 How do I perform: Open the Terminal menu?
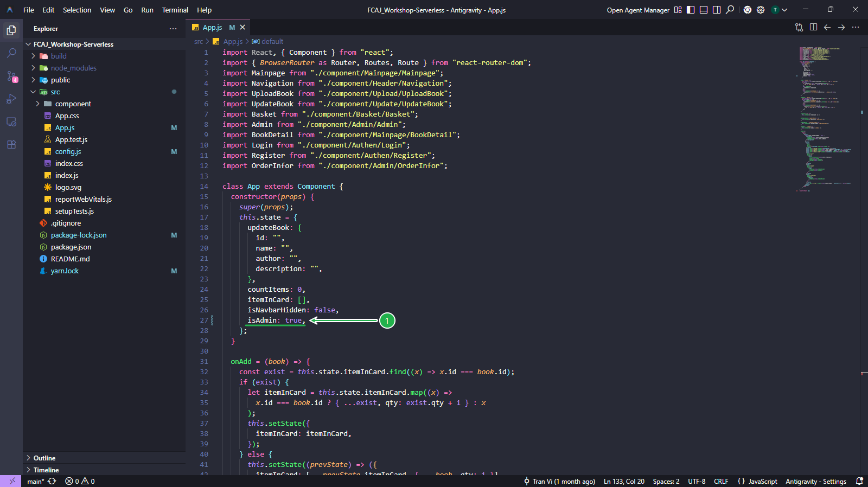click(x=175, y=10)
